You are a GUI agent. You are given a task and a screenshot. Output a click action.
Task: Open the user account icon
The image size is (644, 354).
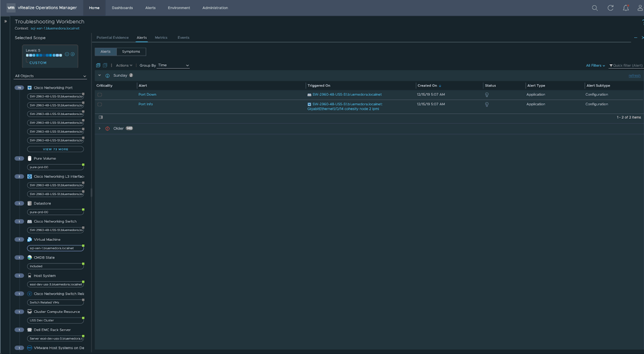[x=640, y=8]
